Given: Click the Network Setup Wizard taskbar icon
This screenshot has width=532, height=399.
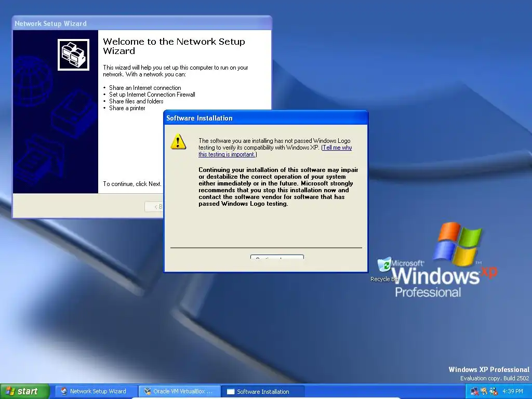Looking at the screenshot, I should coord(64,391).
